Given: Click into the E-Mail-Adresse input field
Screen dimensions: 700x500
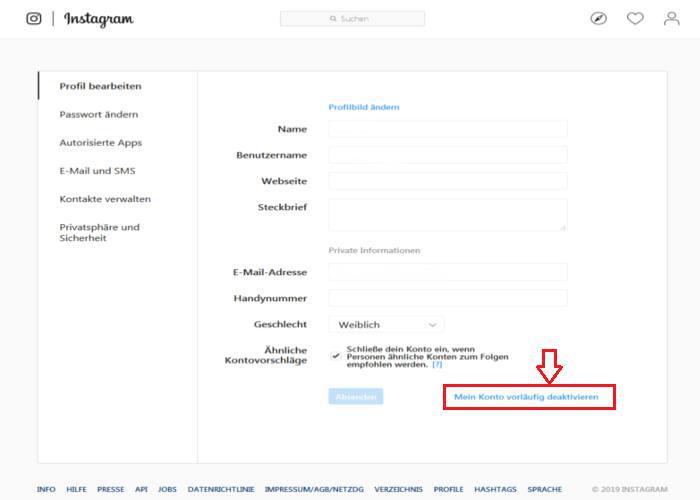Looking at the screenshot, I should tap(448, 272).
